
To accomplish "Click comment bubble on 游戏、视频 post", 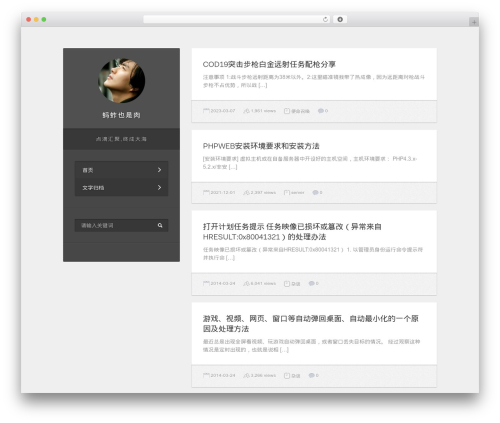I will [312, 375].
